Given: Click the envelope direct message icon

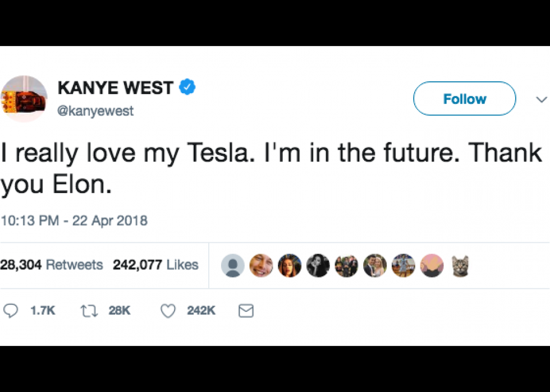Looking at the screenshot, I should point(246,311).
